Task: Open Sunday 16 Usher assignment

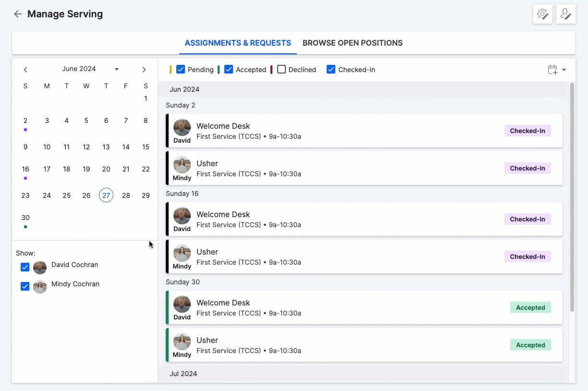Action: tap(364, 257)
